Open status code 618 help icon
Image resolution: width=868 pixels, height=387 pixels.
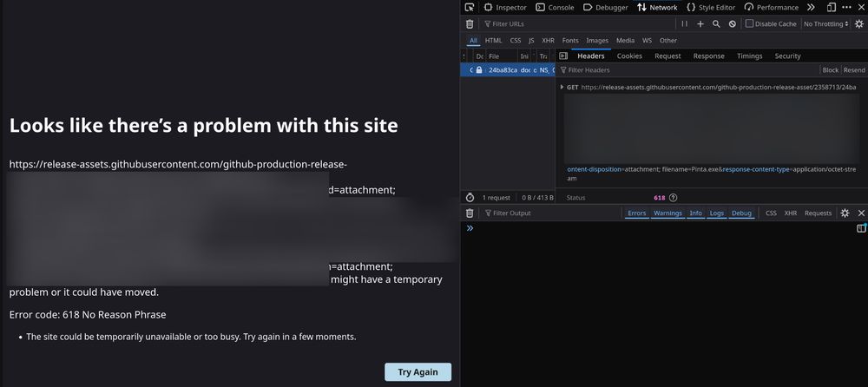click(674, 198)
